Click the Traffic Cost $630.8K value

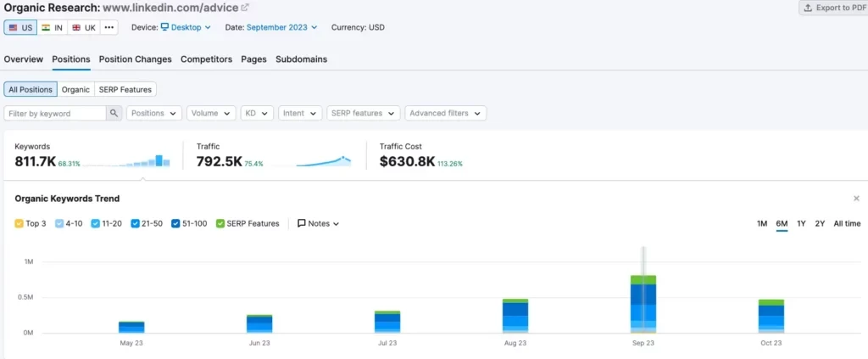coord(408,162)
